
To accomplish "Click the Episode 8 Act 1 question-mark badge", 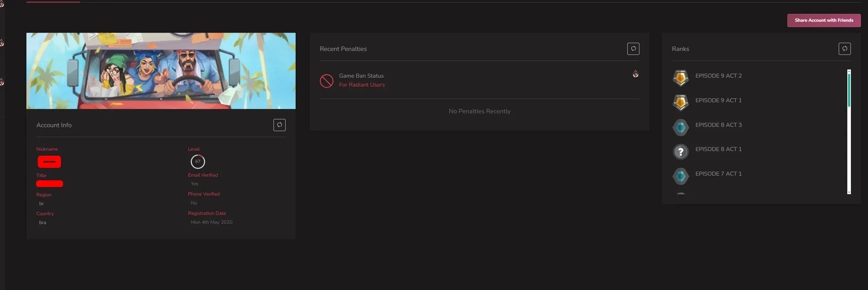I will 681,152.
